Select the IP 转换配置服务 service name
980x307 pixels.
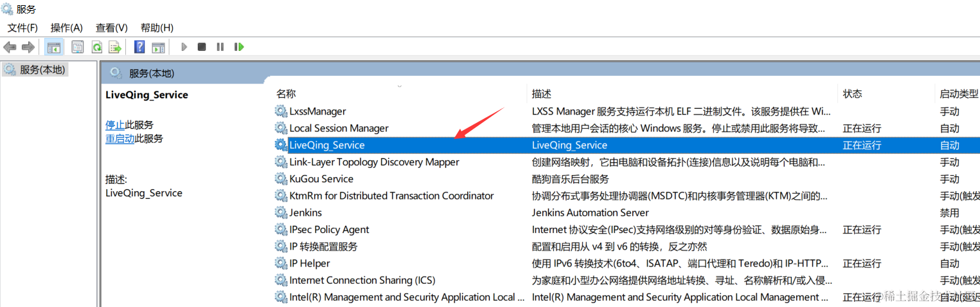323,247
